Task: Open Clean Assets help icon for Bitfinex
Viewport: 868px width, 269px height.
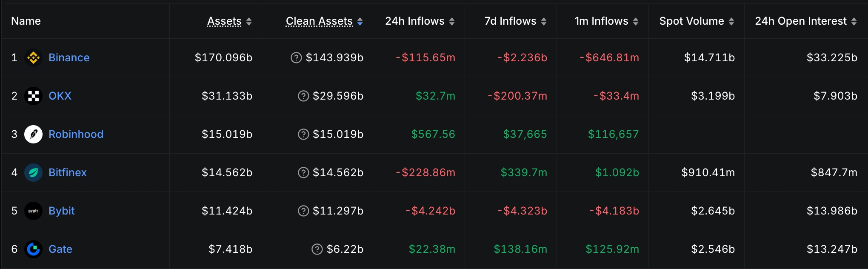Action: pos(303,172)
